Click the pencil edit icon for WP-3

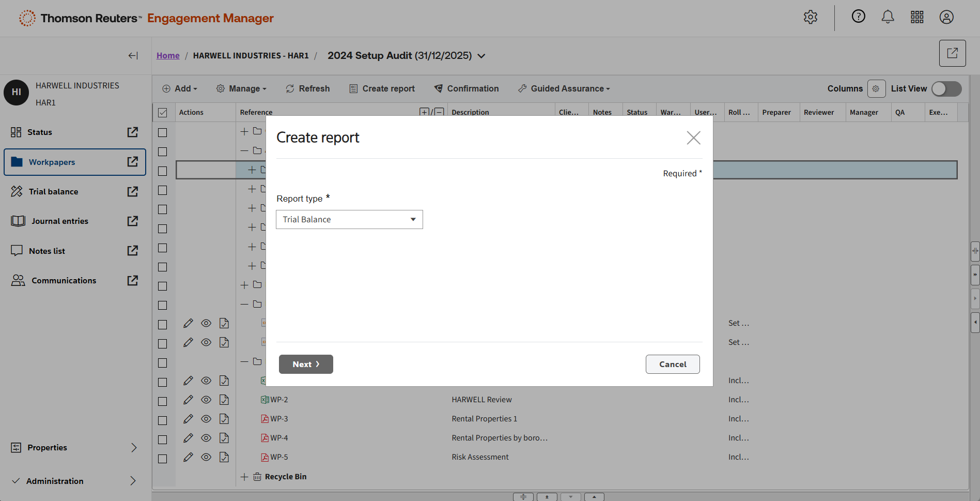coord(188,419)
